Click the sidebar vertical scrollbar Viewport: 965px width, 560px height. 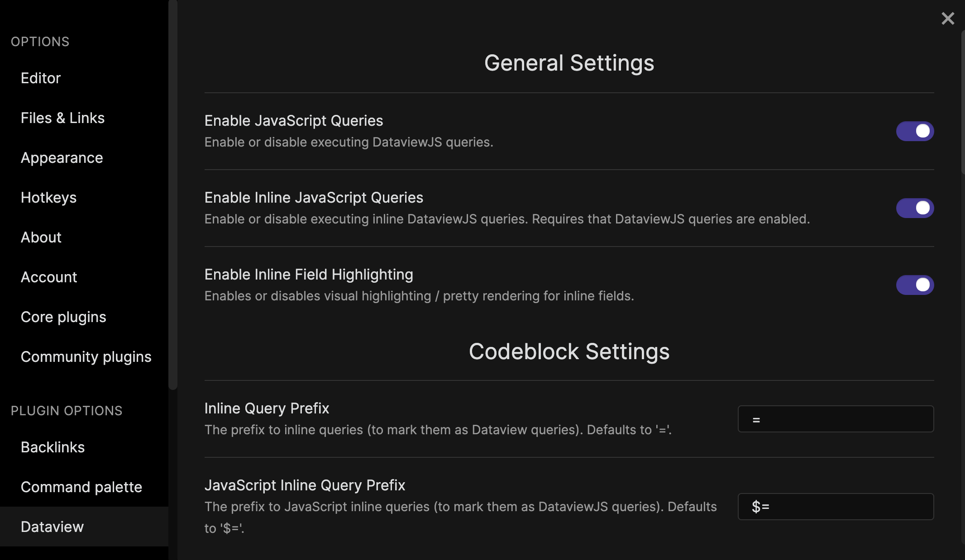click(172, 195)
